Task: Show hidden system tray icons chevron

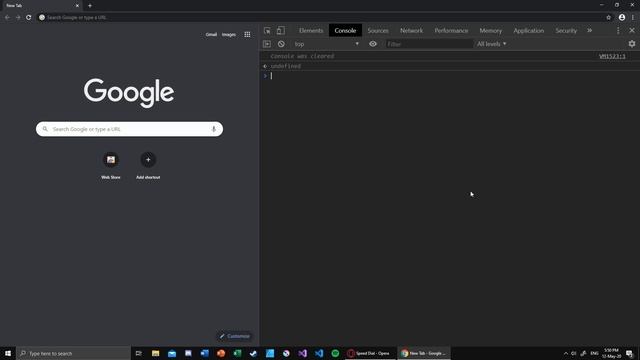Action: click(x=566, y=353)
